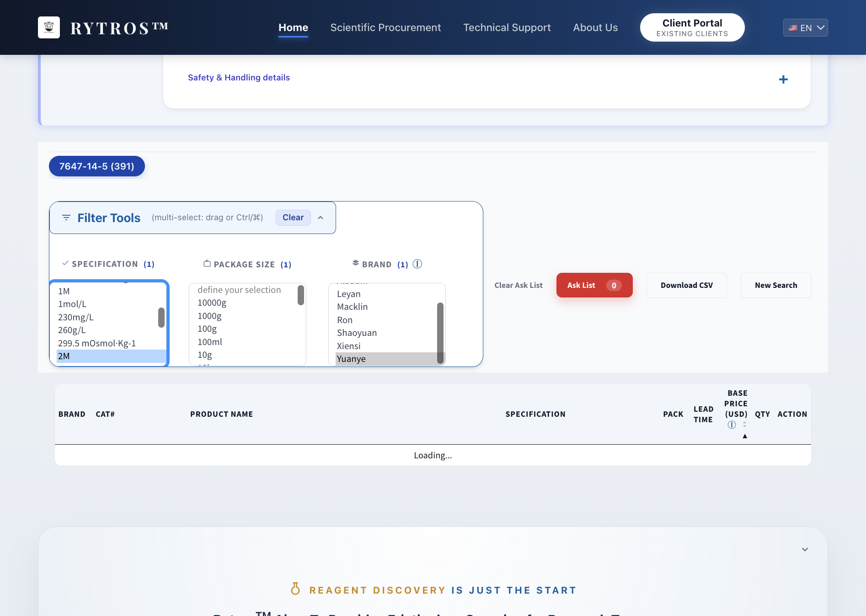
Task: Click the US flag language icon
Action: 793,28
